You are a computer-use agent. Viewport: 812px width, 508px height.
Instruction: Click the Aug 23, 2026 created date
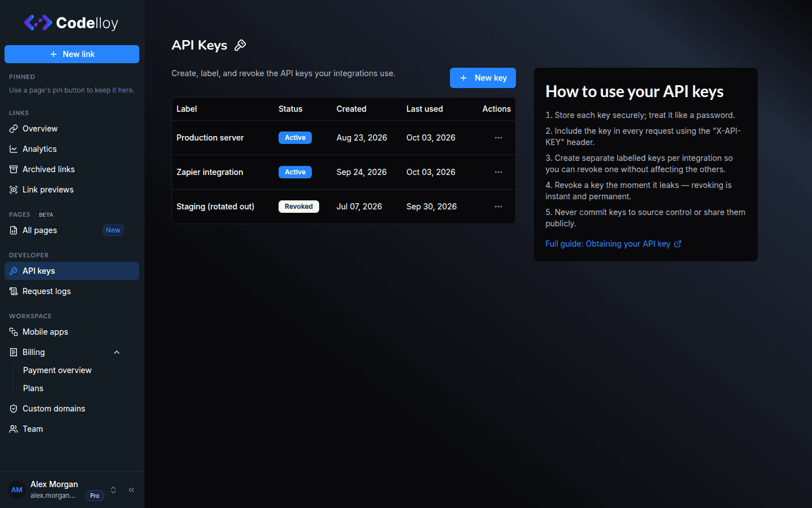(x=362, y=138)
